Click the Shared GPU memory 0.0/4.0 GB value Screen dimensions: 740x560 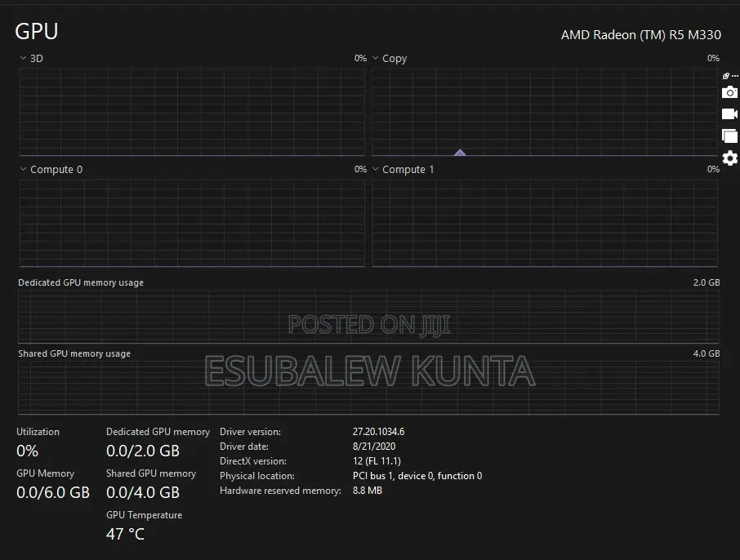(143, 492)
